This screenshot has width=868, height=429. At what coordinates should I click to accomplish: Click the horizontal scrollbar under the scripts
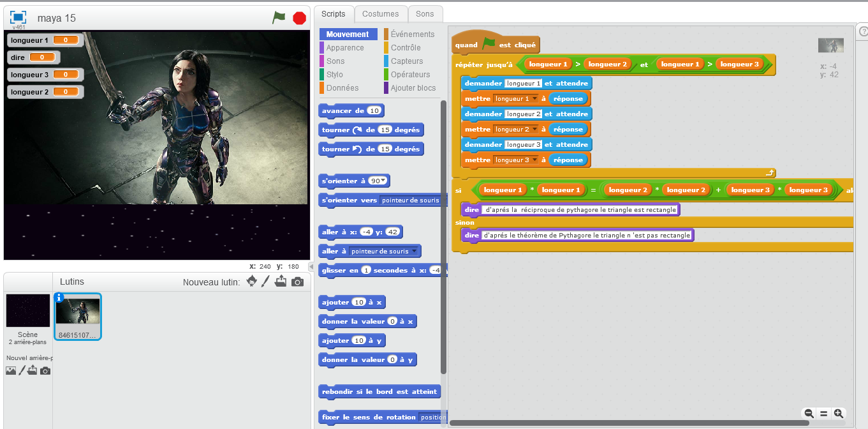(x=628, y=423)
